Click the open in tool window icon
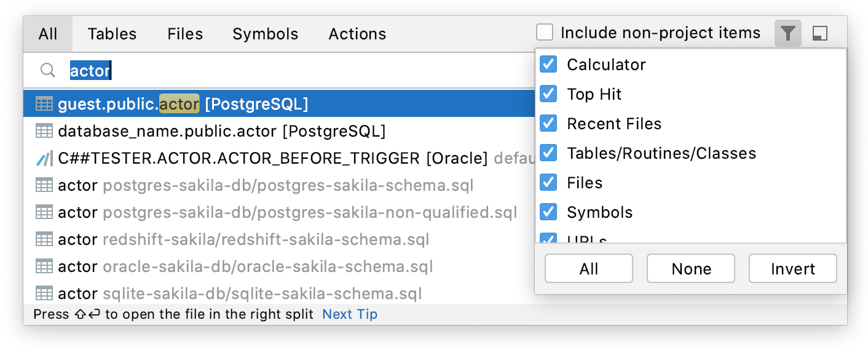 (819, 34)
